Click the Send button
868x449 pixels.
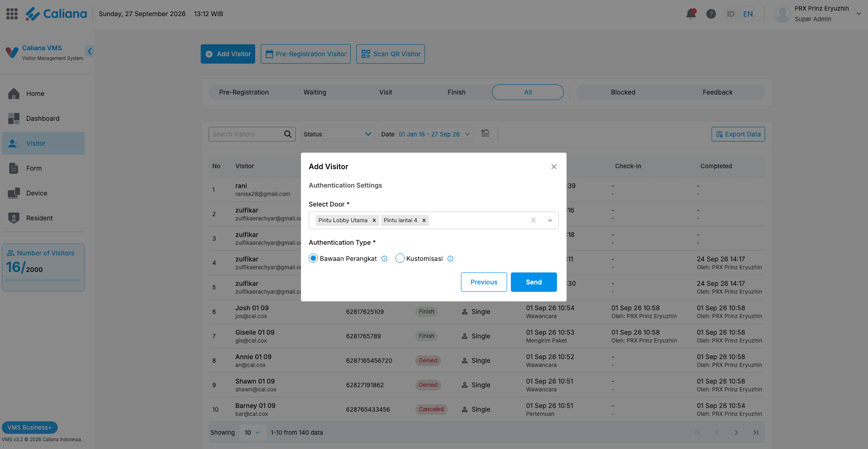[534, 282]
